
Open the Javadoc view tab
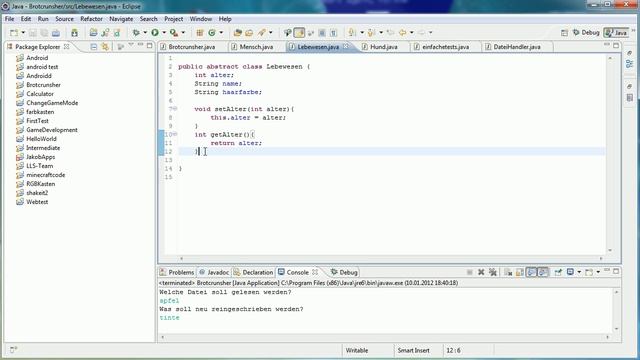(x=214, y=272)
